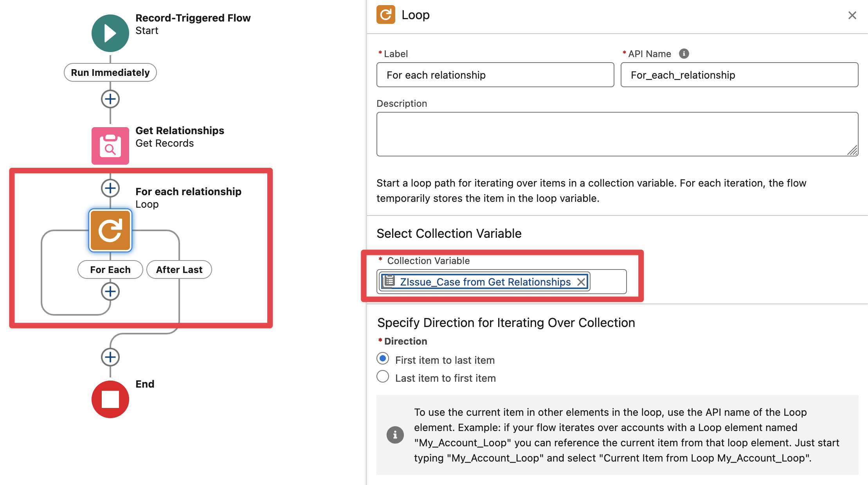Click the API Name input field
The width and height of the screenshot is (868, 485).
point(739,75)
